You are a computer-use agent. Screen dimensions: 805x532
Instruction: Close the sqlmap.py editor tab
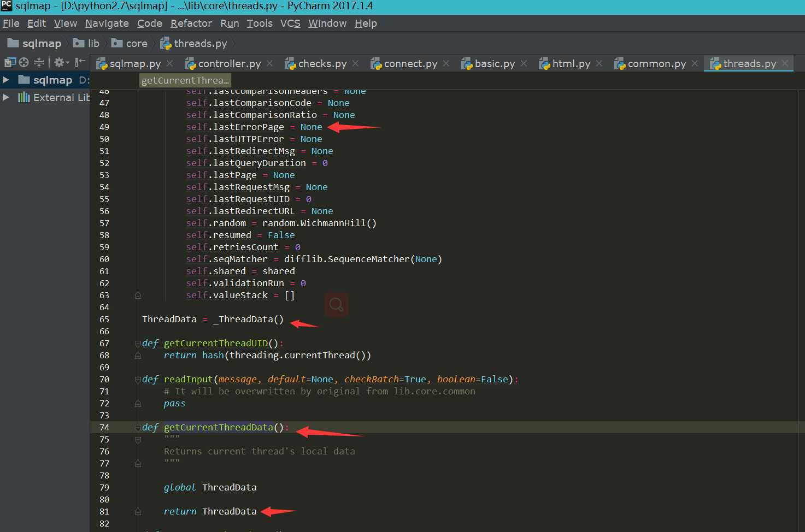pos(170,63)
